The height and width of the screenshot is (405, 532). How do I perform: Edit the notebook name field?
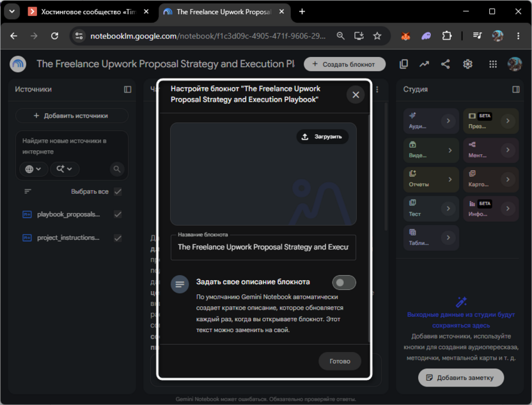coord(263,247)
